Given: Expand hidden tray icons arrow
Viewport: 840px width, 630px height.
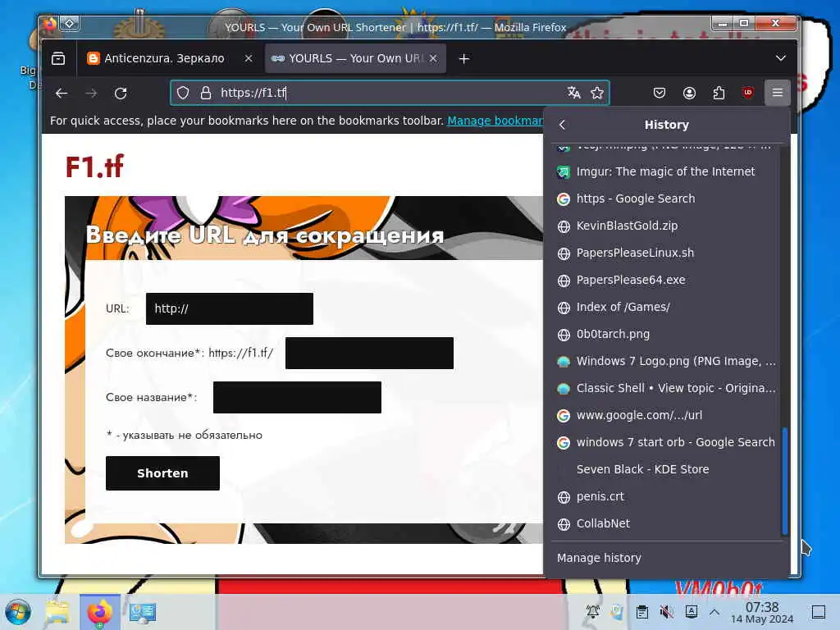Looking at the screenshot, I should coord(714,611).
